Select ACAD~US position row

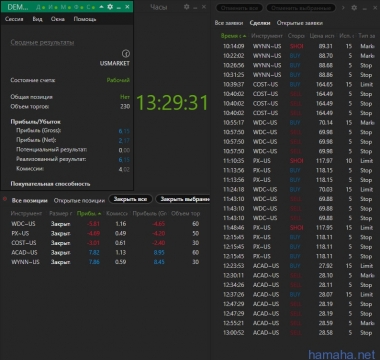pos(105,252)
